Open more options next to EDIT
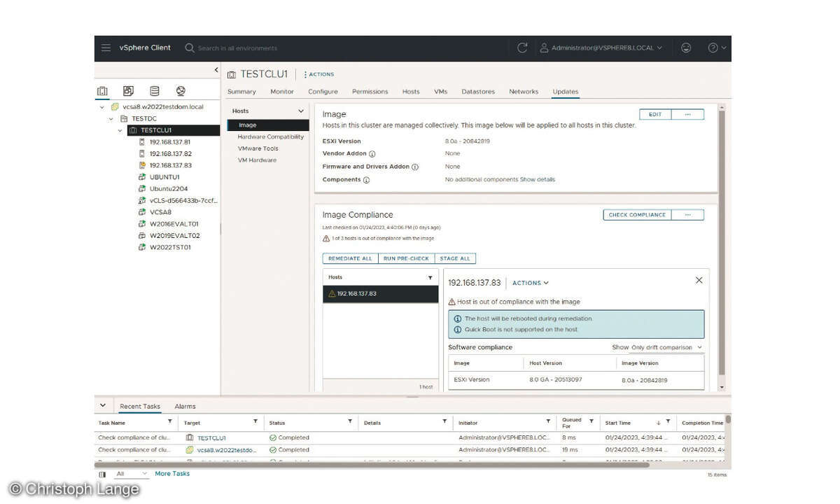Screen dimensions: 840x504 pos(687,114)
